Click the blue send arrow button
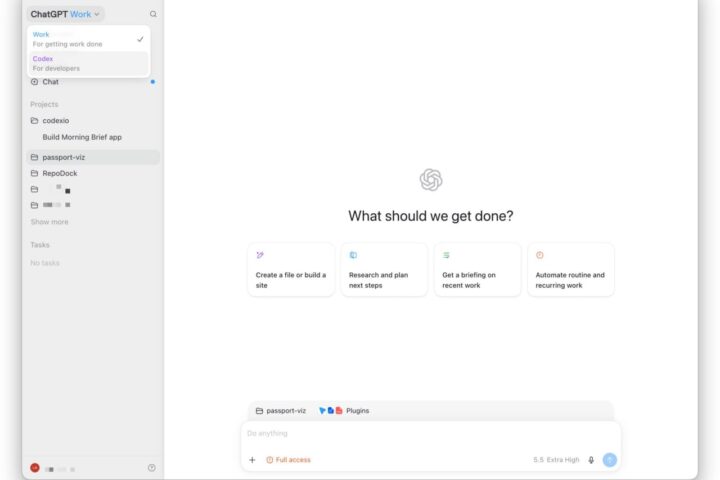 609,460
